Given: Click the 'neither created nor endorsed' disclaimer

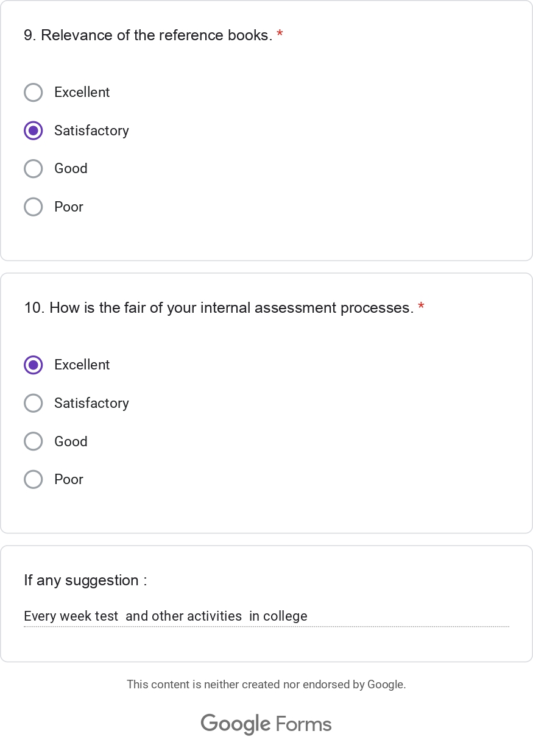Looking at the screenshot, I should tap(266, 685).
